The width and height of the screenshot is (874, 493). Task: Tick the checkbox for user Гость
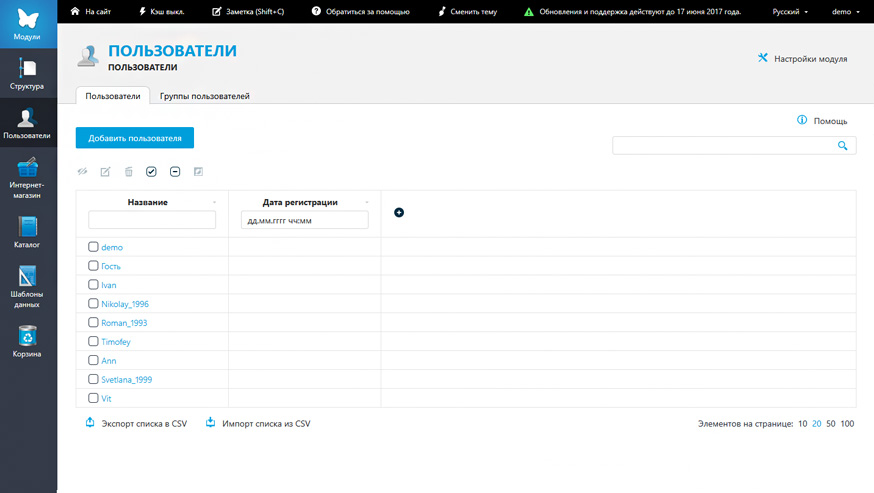(x=93, y=265)
